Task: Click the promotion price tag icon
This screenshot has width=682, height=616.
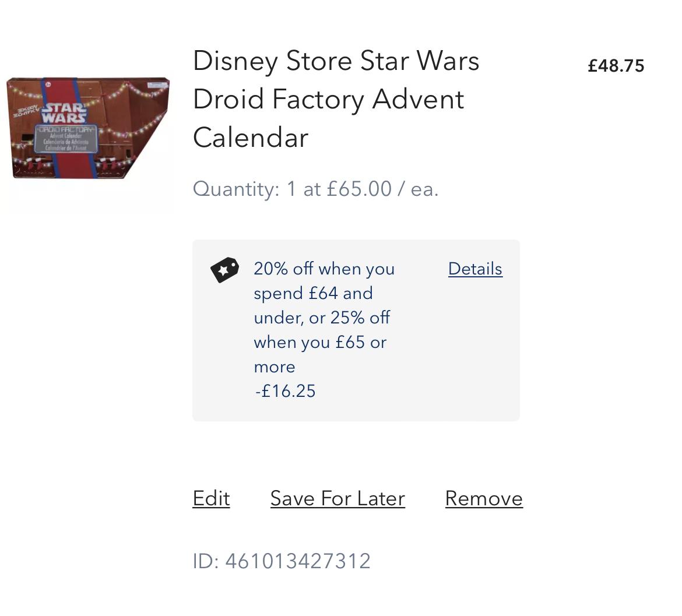Action: pos(224,270)
